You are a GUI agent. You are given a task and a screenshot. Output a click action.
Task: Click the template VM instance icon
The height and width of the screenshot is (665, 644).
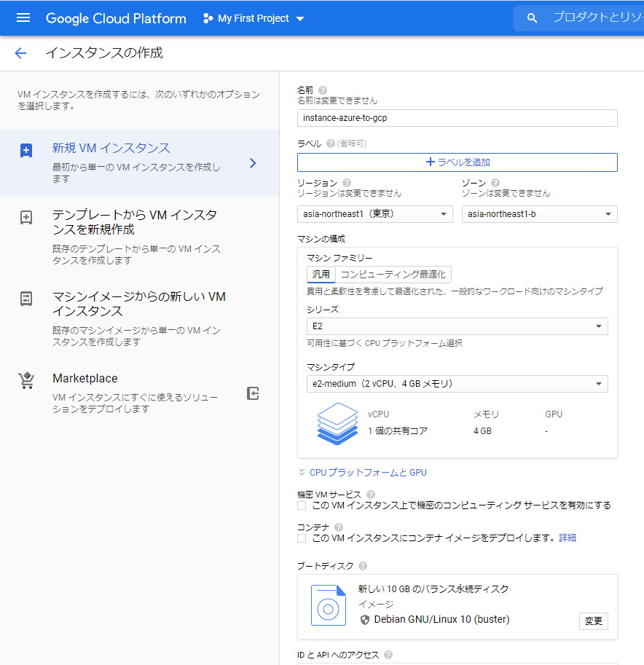point(26,218)
